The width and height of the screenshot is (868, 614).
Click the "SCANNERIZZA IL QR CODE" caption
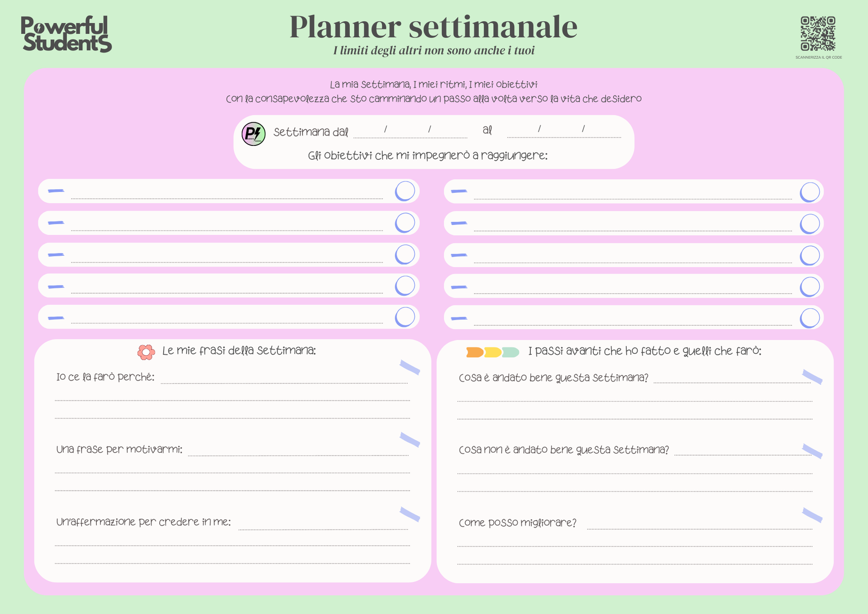click(818, 58)
